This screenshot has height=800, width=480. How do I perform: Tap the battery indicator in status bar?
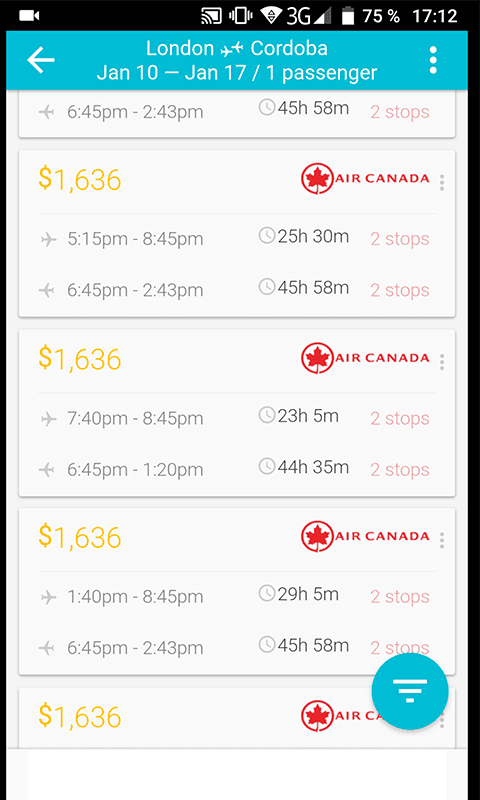(348, 16)
